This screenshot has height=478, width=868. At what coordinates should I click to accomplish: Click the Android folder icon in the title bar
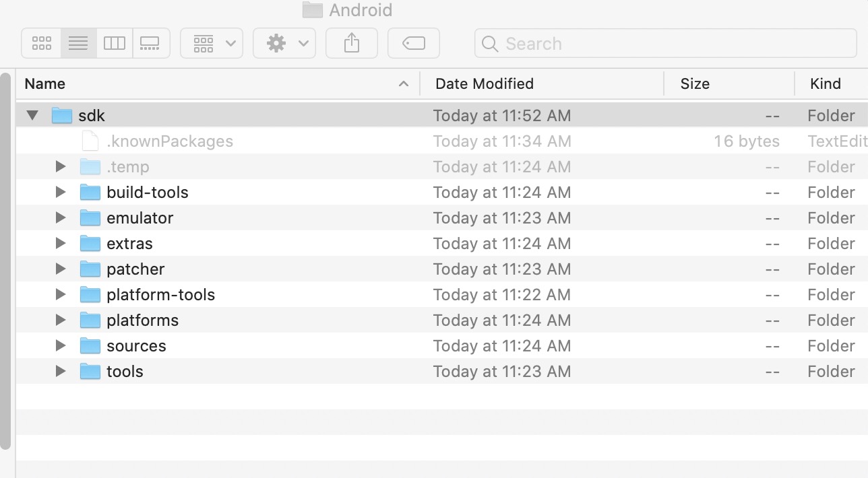(312, 9)
